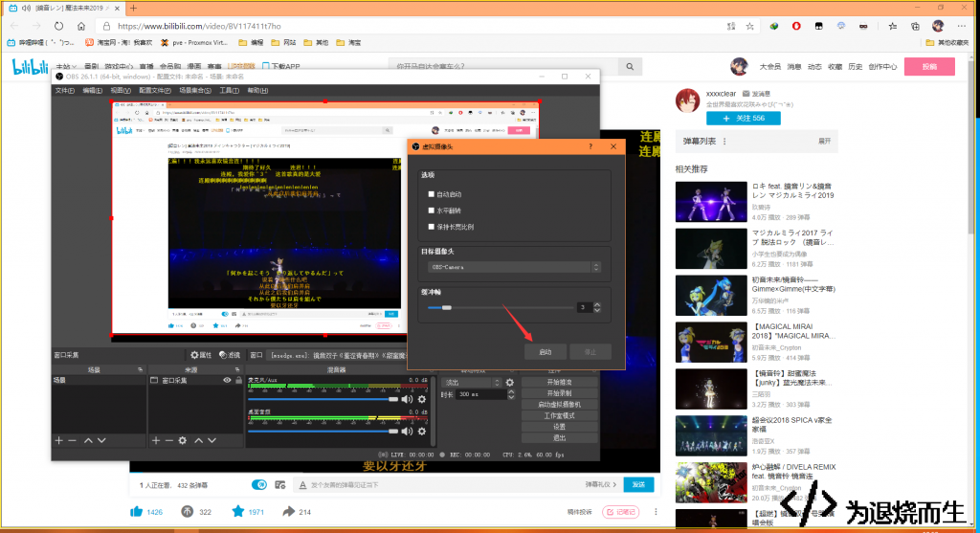Select the 场景 scene in scenes list

pyautogui.click(x=99, y=380)
